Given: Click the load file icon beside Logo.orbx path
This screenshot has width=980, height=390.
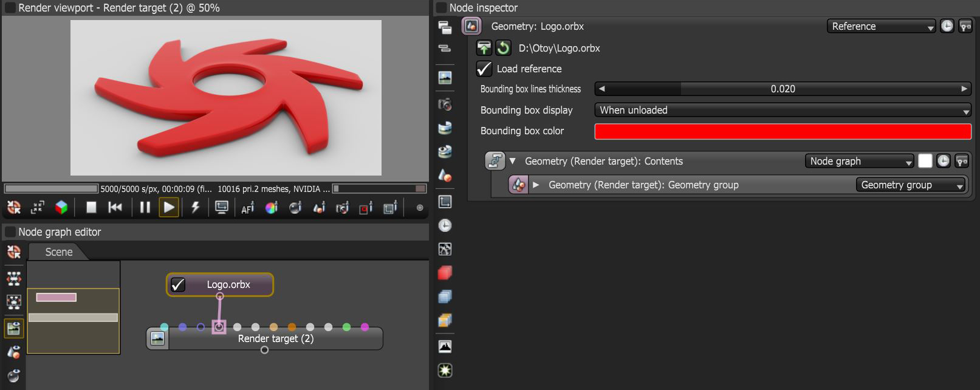Looking at the screenshot, I should [x=484, y=48].
